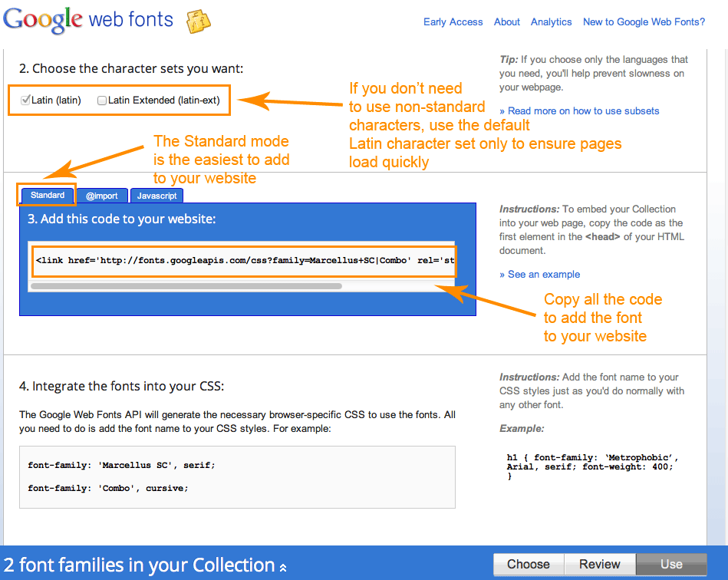Open New to Google Web Fonts link
728x580 pixels.
coord(644,21)
